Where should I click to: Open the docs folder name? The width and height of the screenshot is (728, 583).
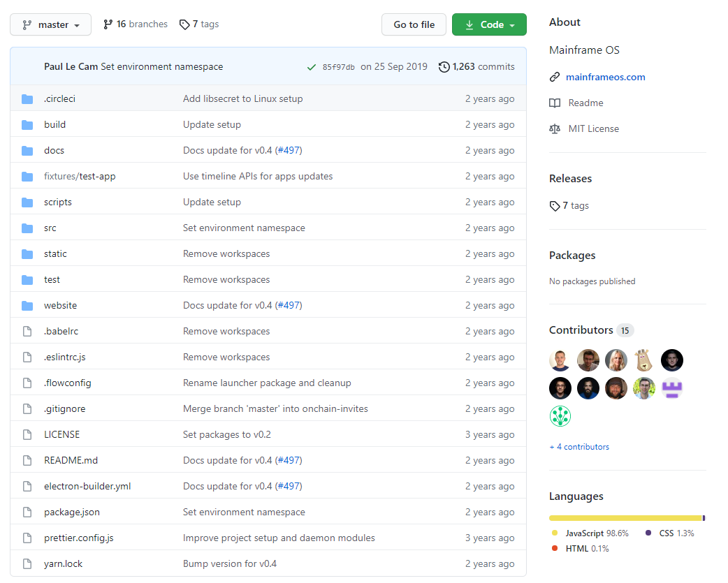(x=54, y=151)
